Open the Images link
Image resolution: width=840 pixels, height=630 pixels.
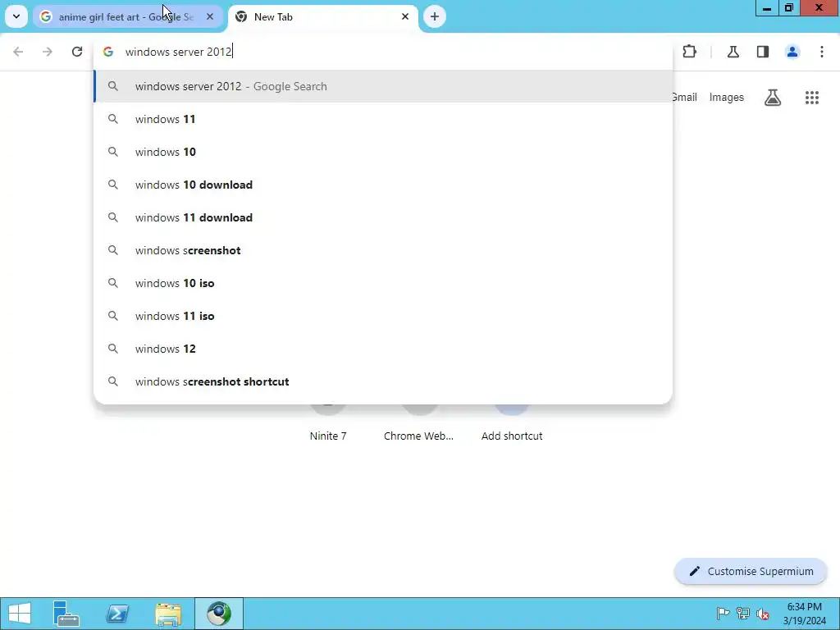click(x=727, y=97)
